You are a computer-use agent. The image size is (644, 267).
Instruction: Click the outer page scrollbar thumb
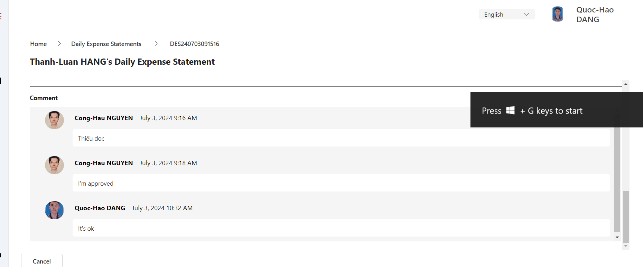coord(626,216)
